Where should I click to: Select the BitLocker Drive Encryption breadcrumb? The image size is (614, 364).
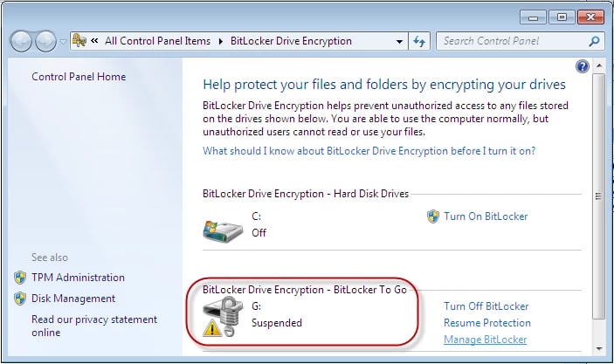(x=291, y=41)
